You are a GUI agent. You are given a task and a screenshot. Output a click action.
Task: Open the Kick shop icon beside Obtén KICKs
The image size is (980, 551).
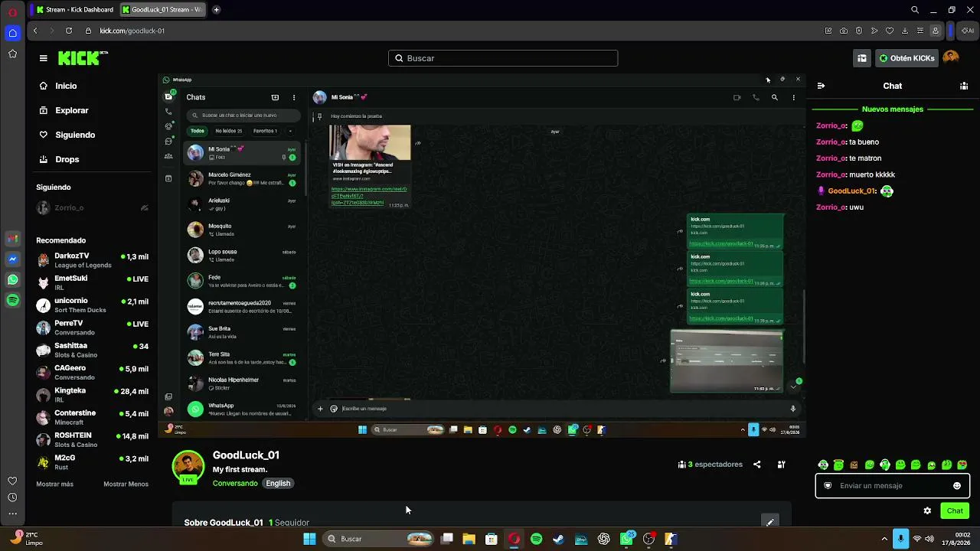(x=862, y=58)
